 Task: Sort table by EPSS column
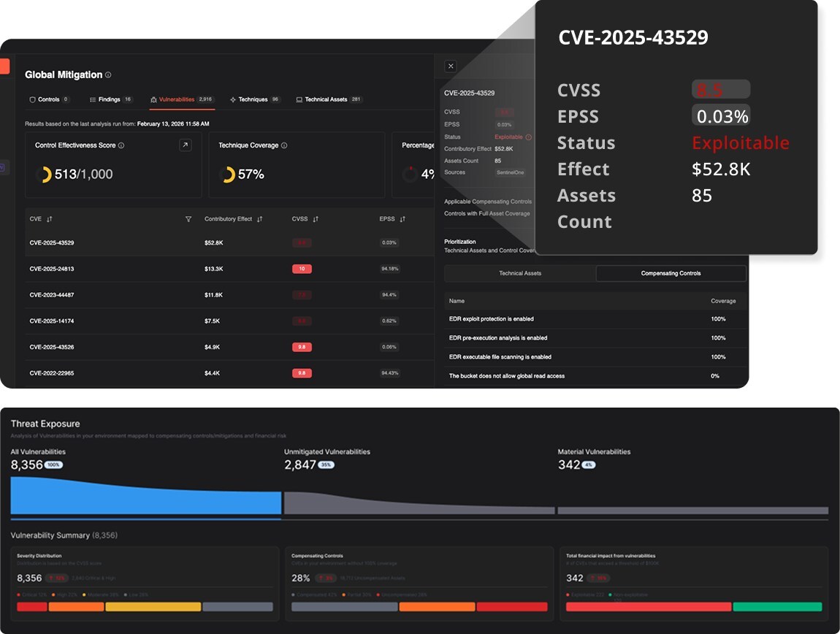402,219
